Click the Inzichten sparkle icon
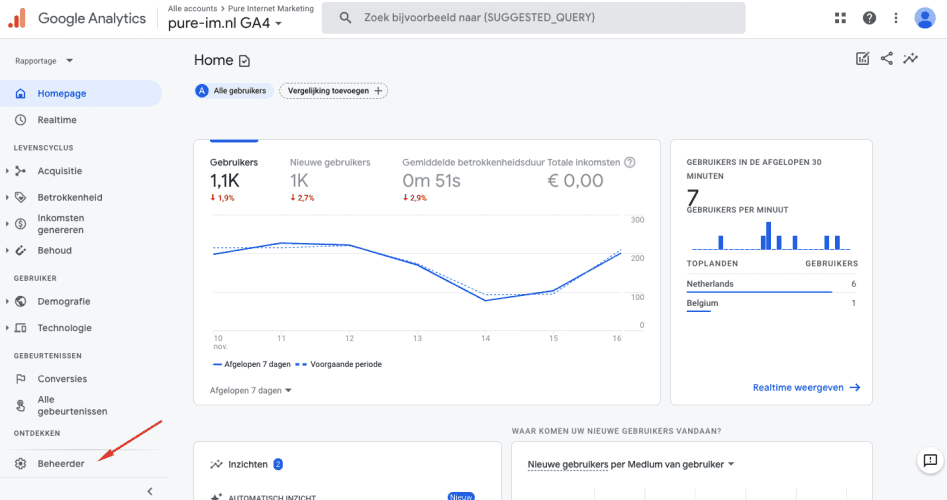Image resolution: width=947 pixels, height=500 pixels. pyautogui.click(x=216, y=464)
